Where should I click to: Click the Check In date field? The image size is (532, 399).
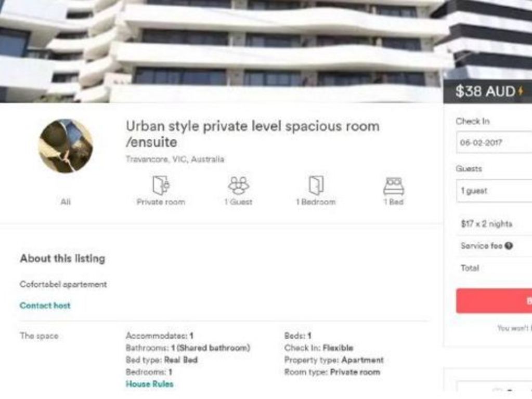(495, 142)
